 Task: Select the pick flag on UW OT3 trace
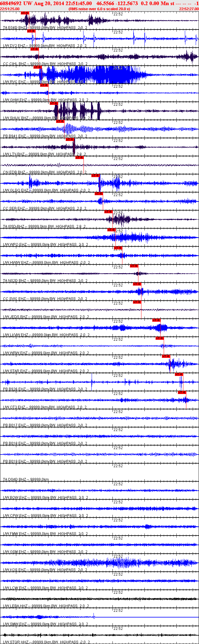point(182,392)
